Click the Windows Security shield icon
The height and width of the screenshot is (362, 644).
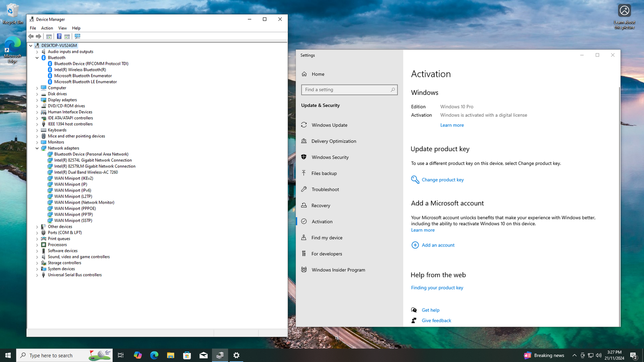[x=304, y=157]
